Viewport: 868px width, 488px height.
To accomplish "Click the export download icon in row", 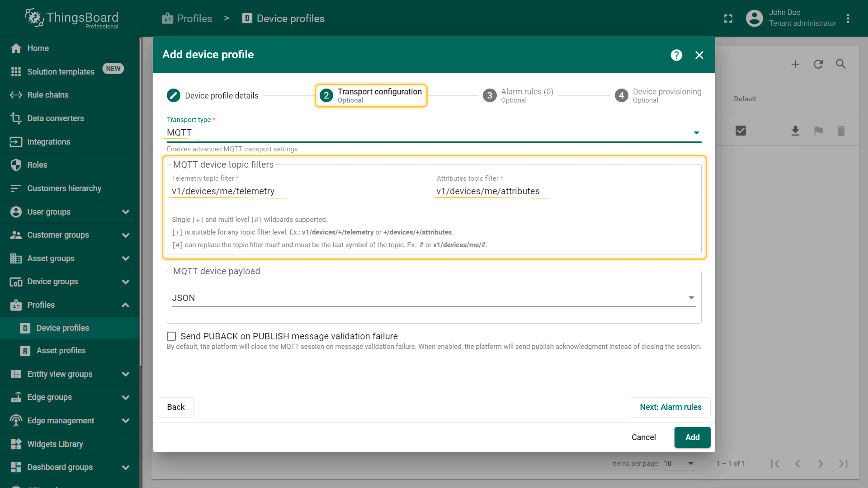I will point(796,131).
